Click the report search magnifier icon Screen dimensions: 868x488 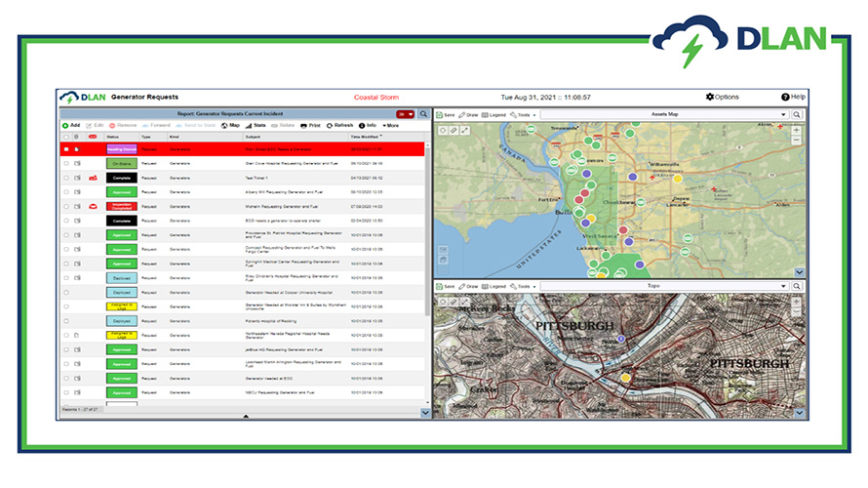click(423, 114)
